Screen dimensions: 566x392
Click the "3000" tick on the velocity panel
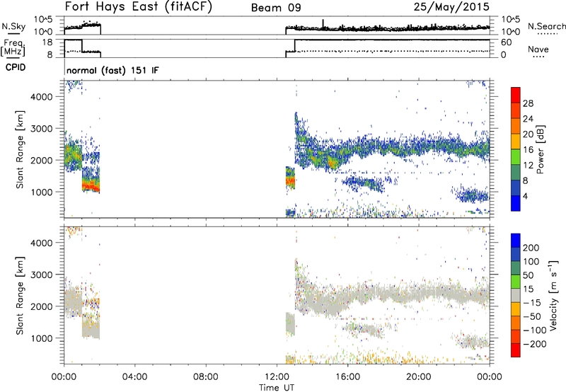click(42, 275)
